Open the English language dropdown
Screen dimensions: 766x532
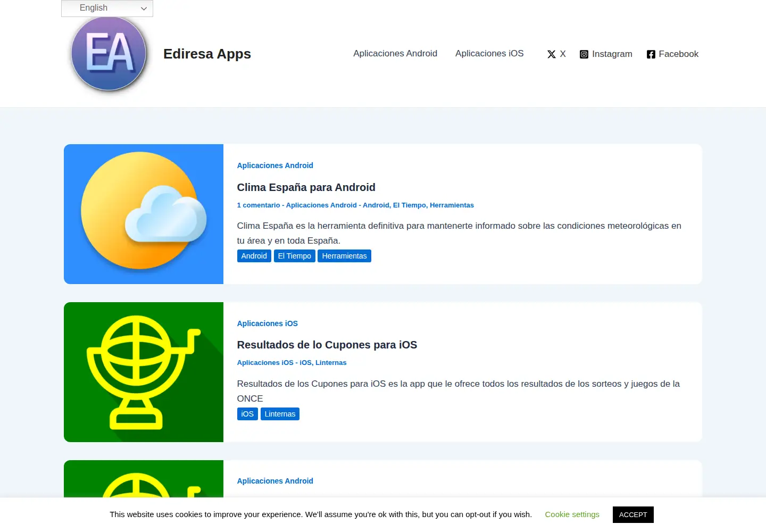point(107,8)
